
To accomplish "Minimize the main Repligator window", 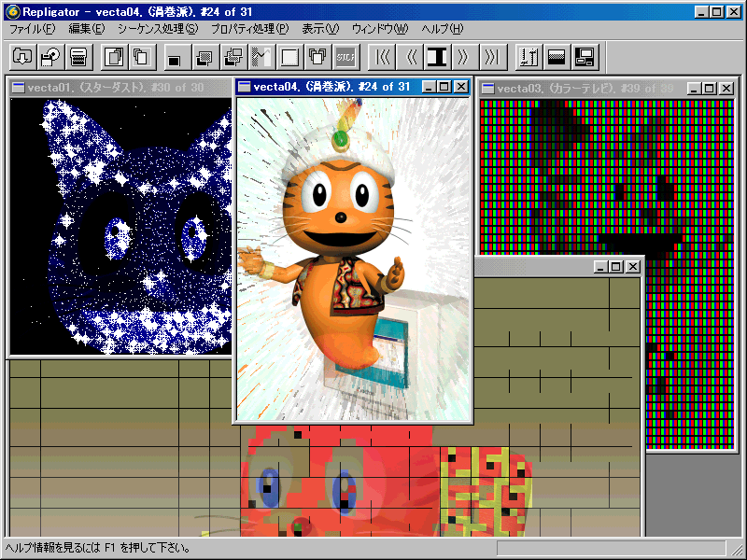I will click(x=701, y=12).
